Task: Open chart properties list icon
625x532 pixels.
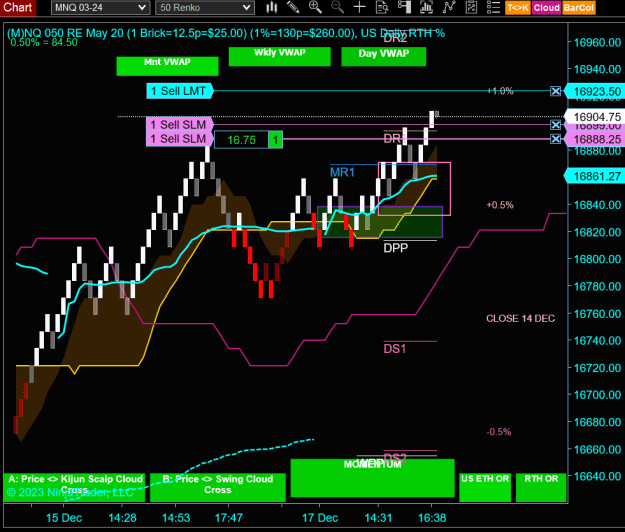Action: click(x=493, y=7)
